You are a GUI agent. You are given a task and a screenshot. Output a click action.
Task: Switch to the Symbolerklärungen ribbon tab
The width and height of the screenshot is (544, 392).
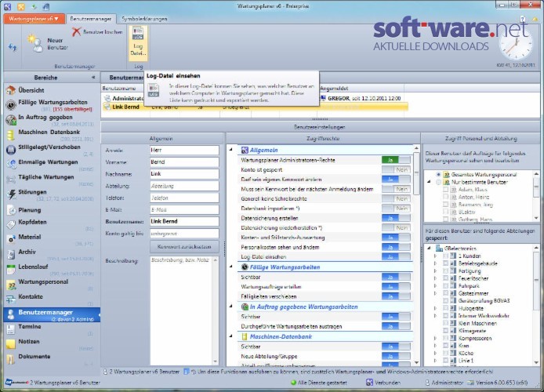click(x=144, y=19)
